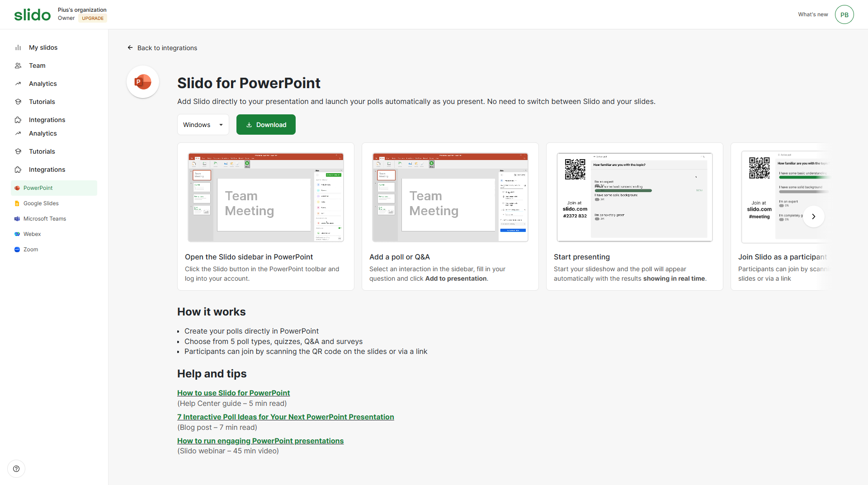Go to My slidos
The width and height of the screenshot is (868, 485).
43,47
